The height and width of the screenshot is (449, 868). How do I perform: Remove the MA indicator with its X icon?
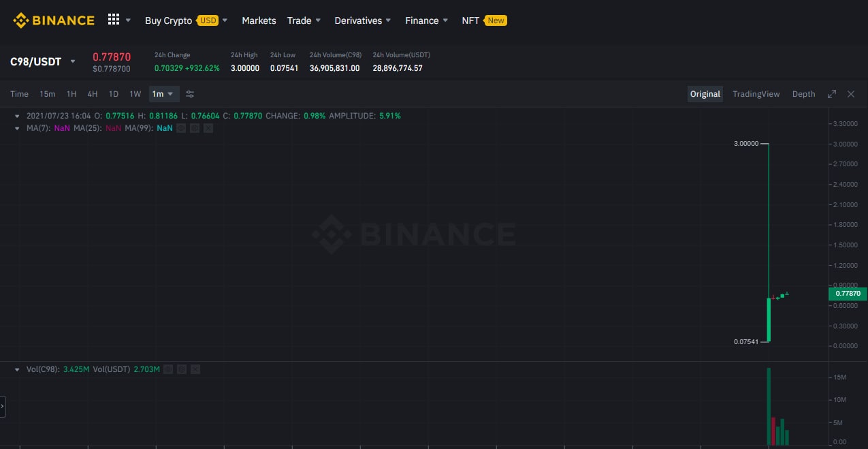[208, 128]
